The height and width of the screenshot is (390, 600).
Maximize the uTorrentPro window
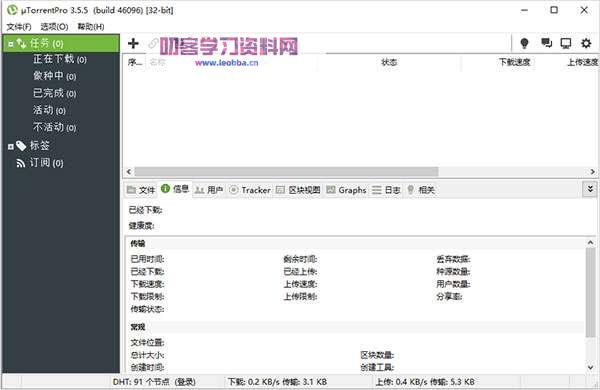(x=554, y=10)
